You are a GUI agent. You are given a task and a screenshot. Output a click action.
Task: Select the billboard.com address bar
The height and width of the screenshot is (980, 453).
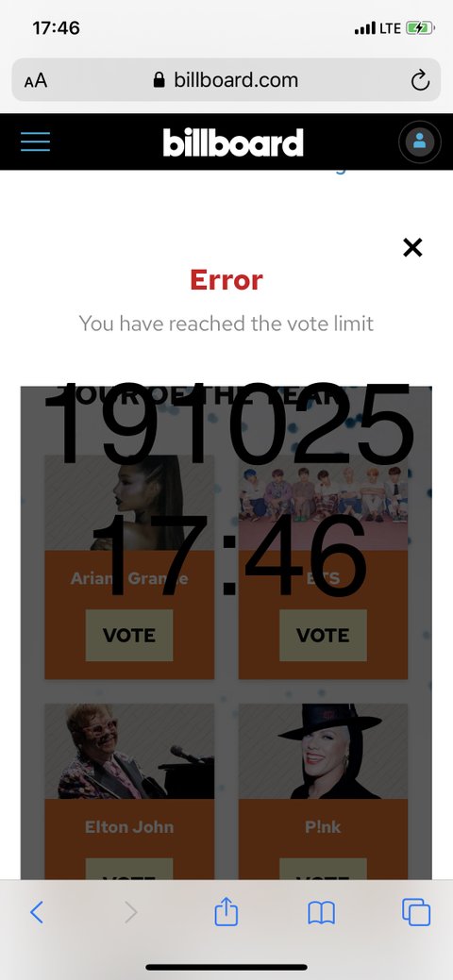(x=226, y=80)
